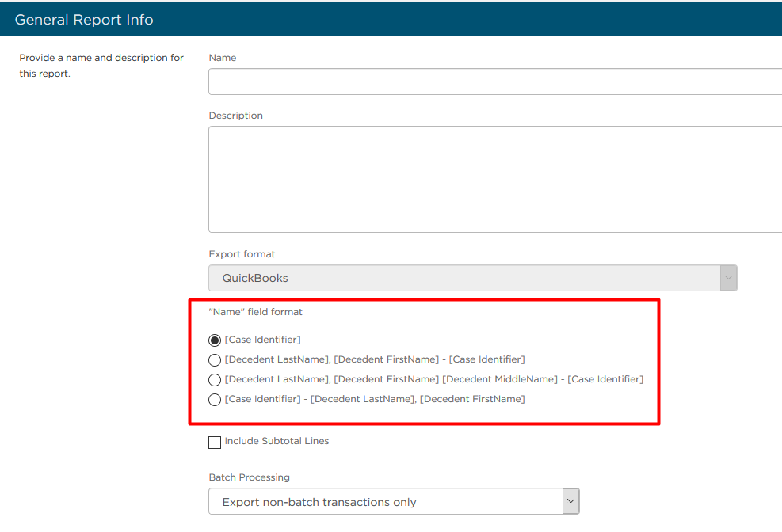Choose LastName, FirstName - Case Identifier radio option
Viewport: 782px width, 532px height.
215,359
